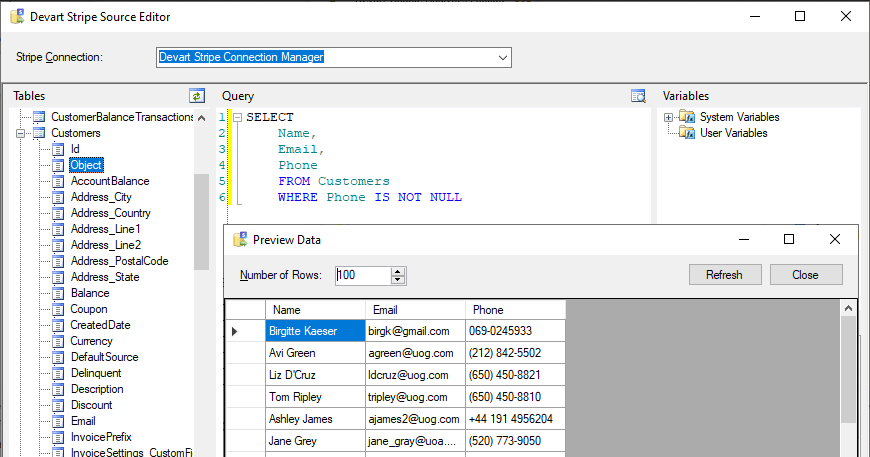870x457 pixels.
Task: Click the Avi Green cell
Action: pos(315,353)
